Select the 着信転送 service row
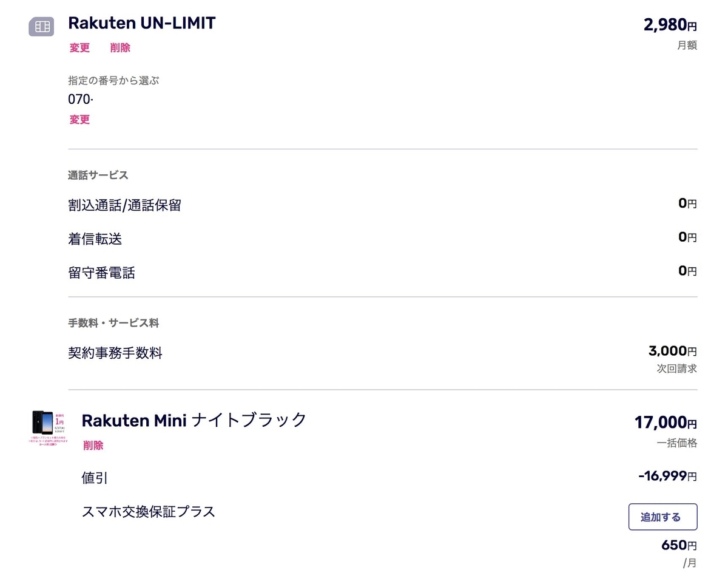Viewport: 728px width, 581px height. pyautogui.click(x=383, y=239)
